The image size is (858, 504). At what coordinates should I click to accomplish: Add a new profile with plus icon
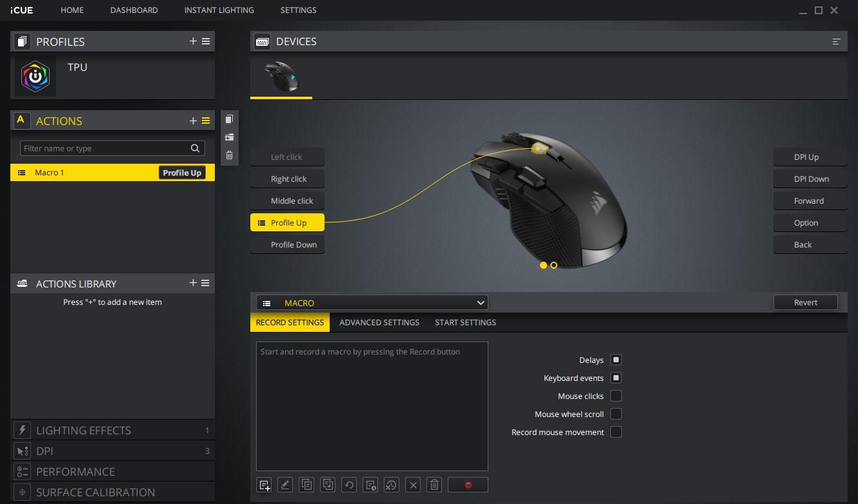(x=193, y=41)
